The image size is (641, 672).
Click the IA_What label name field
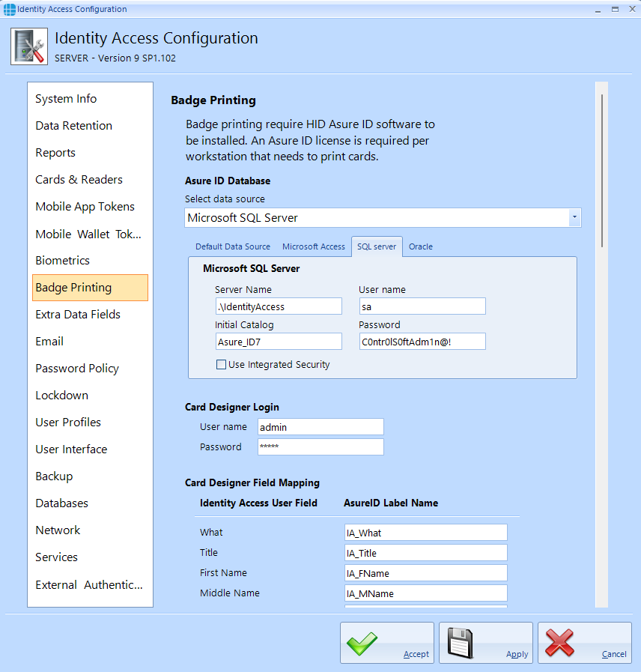[x=426, y=533]
